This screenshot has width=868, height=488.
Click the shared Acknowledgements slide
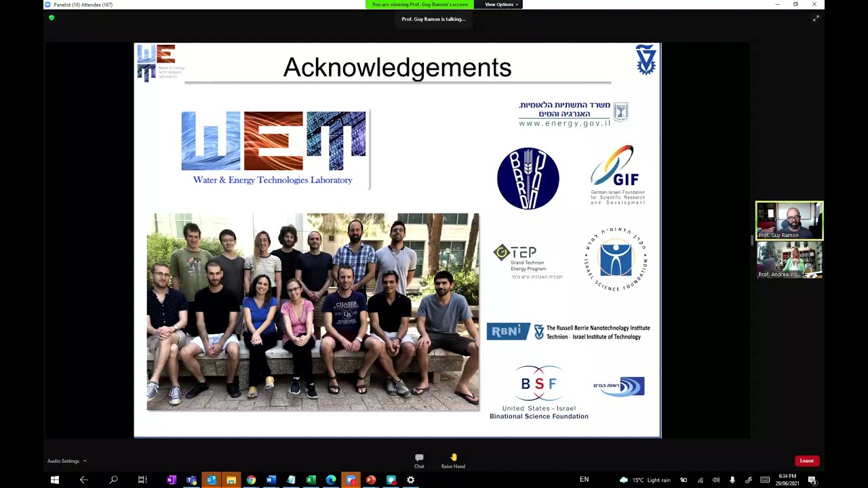click(x=397, y=240)
